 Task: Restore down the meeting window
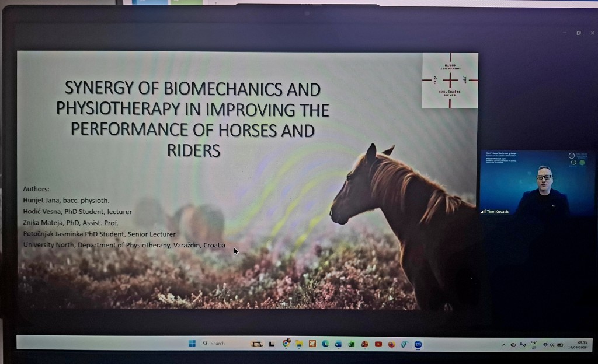(578, 33)
